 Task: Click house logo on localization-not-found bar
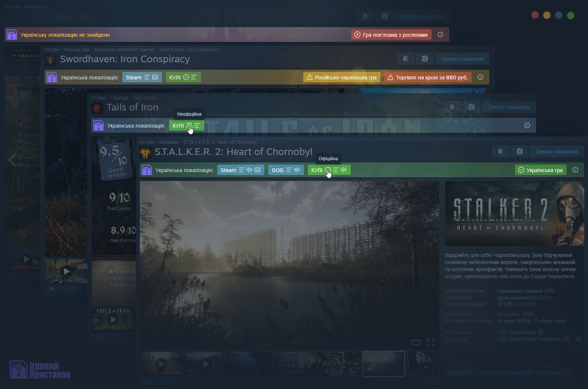click(12, 35)
